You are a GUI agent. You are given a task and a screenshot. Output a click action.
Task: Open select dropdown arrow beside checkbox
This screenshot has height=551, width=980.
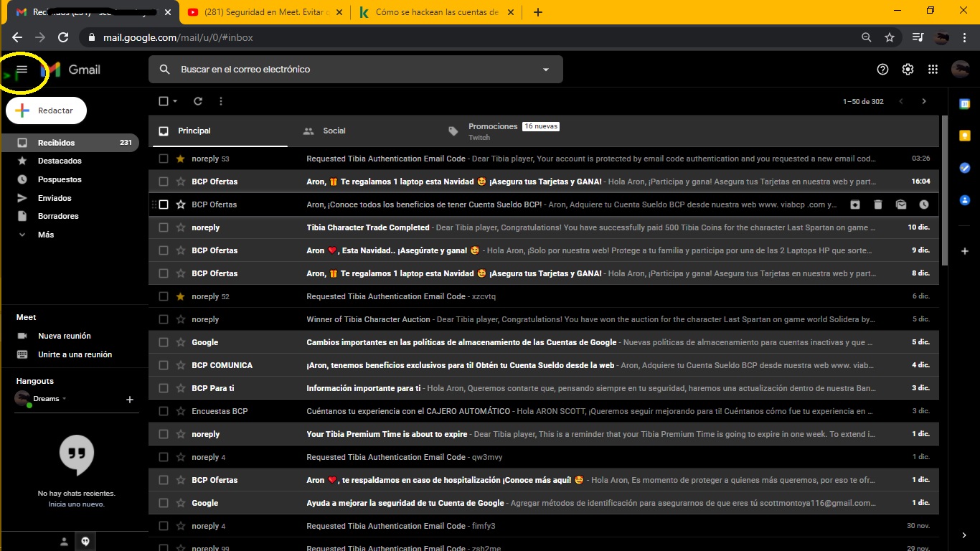click(175, 101)
